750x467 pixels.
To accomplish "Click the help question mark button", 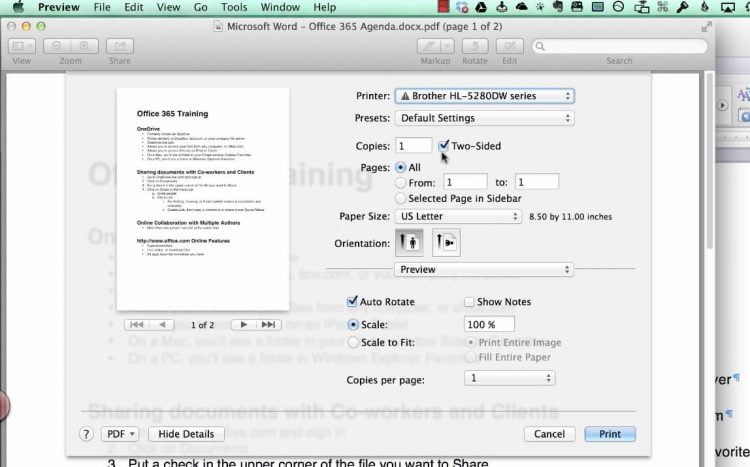I will [x=86, y=434].
